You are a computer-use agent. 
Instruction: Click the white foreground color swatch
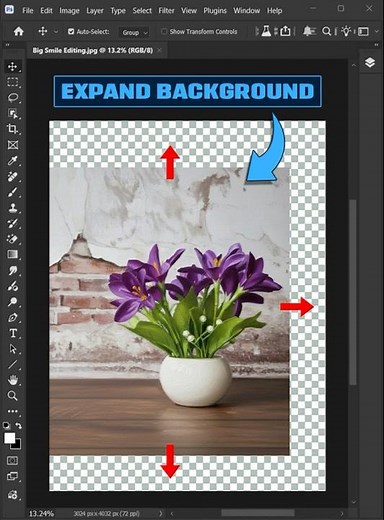click(10, 438)
